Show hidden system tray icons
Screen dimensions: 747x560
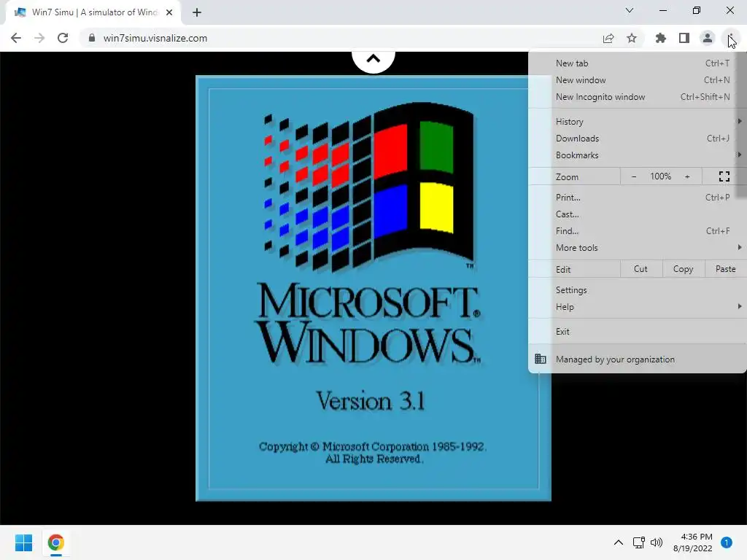click(x=619, y=542)
